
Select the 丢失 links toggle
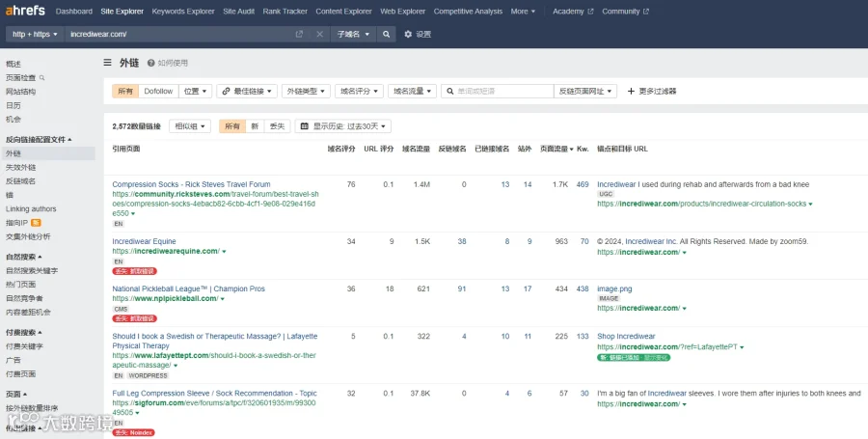tap(277, 126)
